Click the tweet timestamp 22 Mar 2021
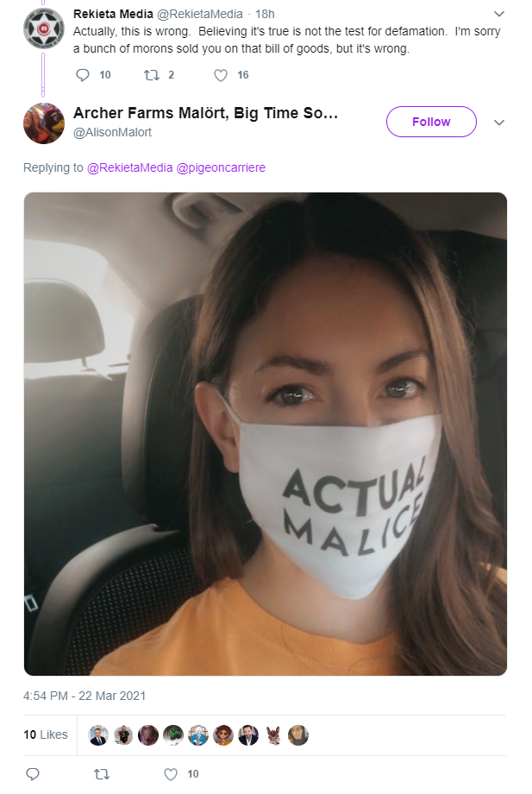This screenshot has height=794, width=532. pos(84,696)
